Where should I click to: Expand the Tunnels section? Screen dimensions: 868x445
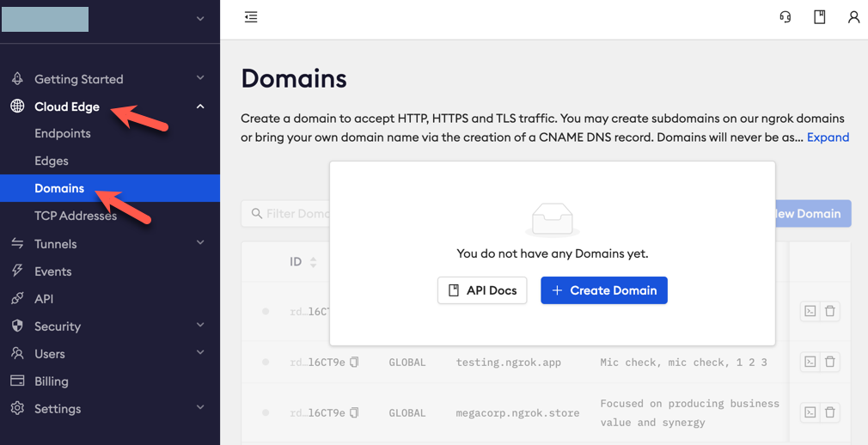200,243
